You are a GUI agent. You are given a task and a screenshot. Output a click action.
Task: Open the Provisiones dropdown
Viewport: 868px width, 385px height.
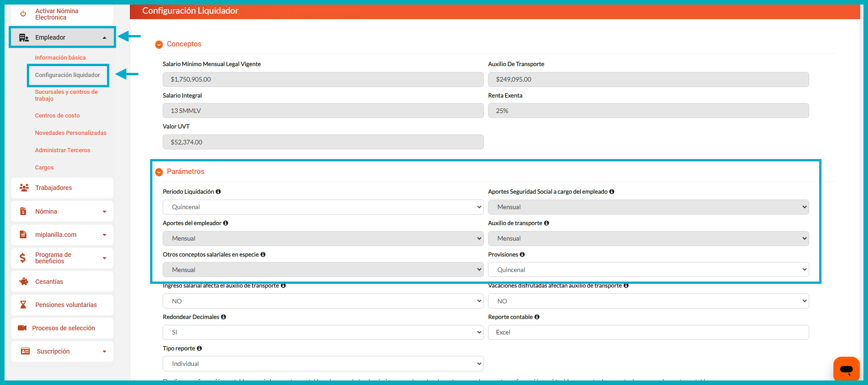(648, 270)
